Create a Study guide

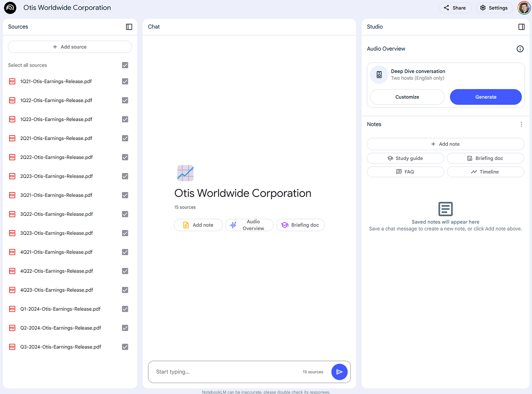click(x=406, y=158)
